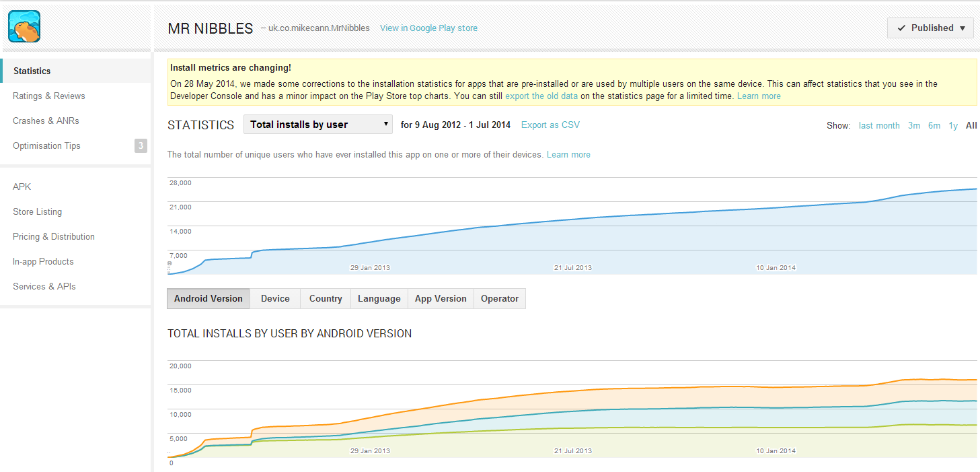Image resolution: width=980 pixels, height=472 pixels.
Task: Switch to the Country tab
Action: tap(326, 299)
